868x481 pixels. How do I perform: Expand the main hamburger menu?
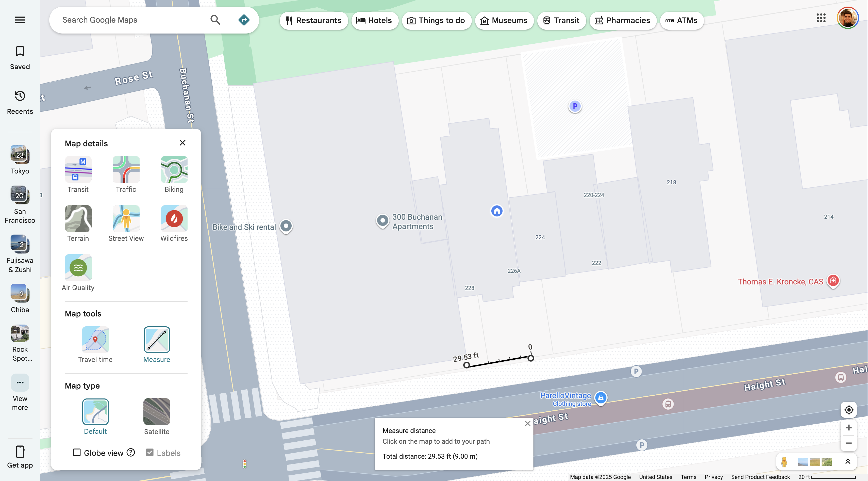coord(20,20)
